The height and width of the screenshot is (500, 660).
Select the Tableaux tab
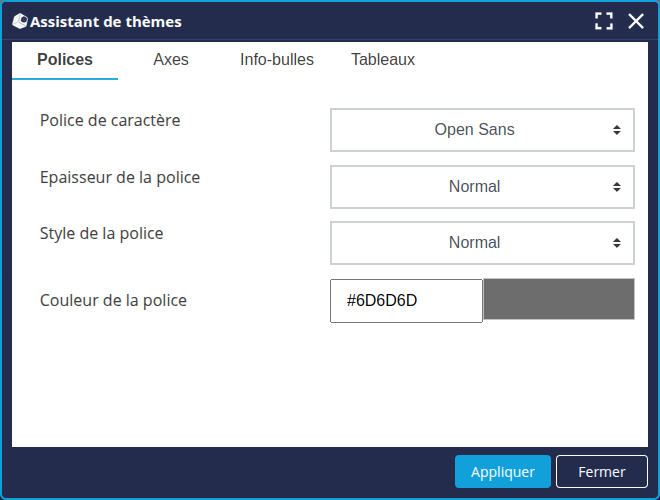click(383, 60)
